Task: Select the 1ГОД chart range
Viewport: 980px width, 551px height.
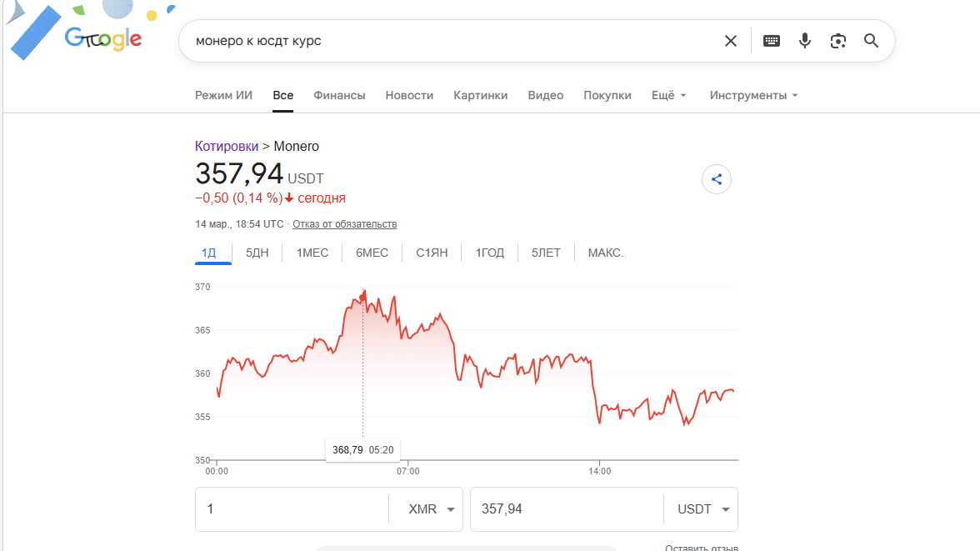Action: coord(489,252)
